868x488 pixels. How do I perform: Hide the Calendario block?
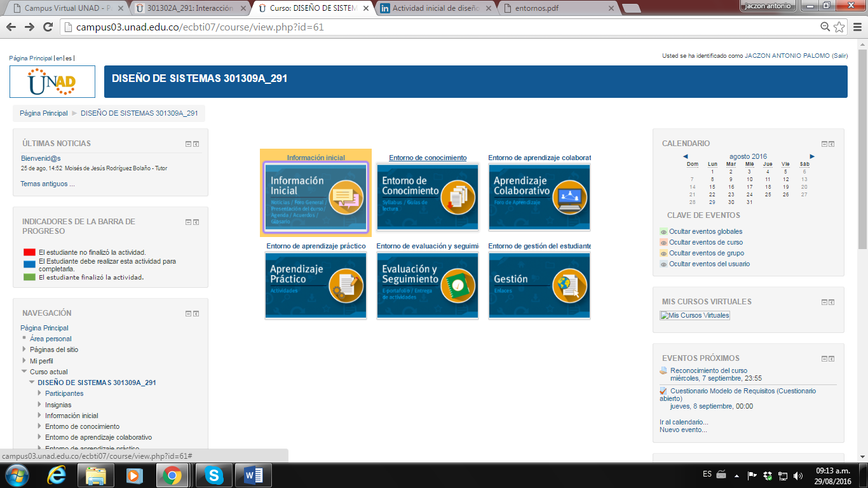click(824, 144)
